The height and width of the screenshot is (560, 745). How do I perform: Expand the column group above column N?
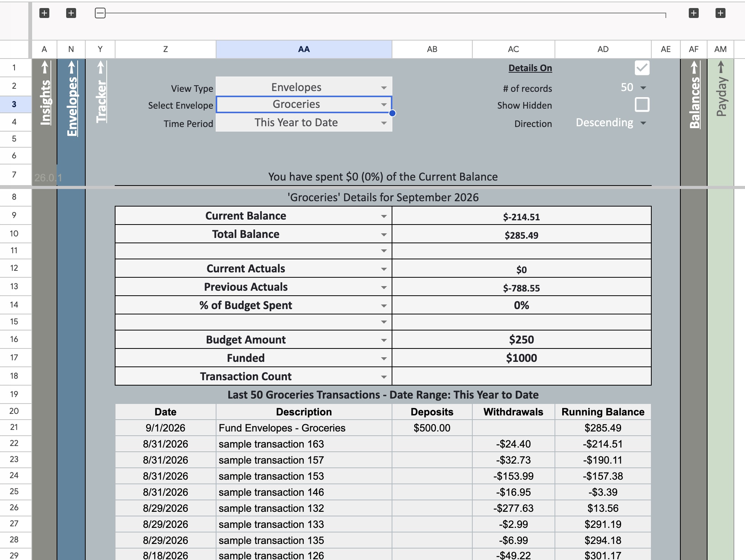click(x=71, y=13)
